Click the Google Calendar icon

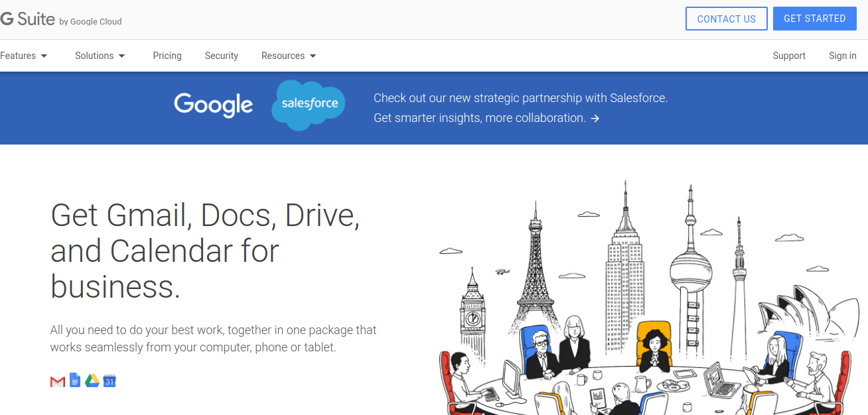109,381
